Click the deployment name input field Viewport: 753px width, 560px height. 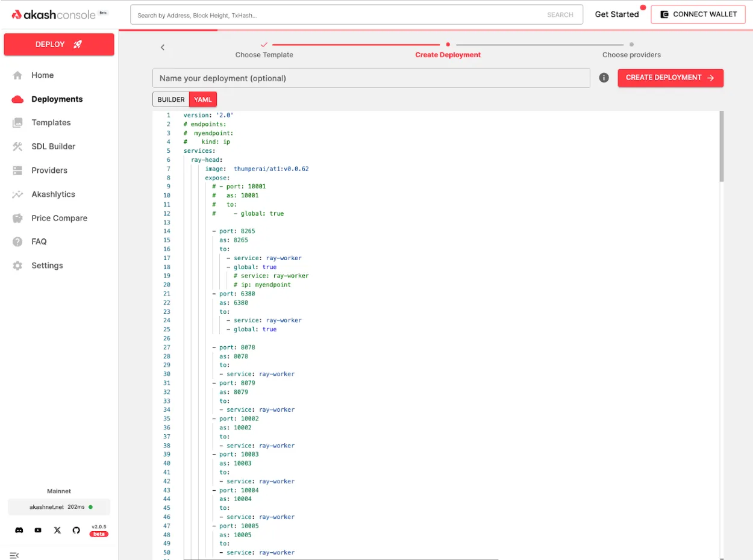coord(370,78)
